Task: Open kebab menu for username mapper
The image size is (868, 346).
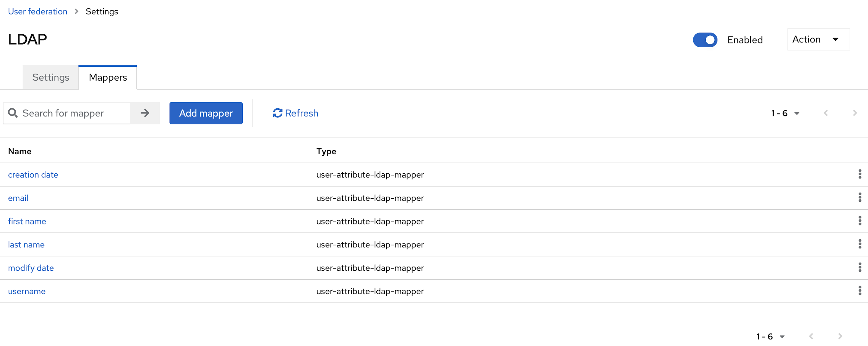Action: [x=860, y=290]
